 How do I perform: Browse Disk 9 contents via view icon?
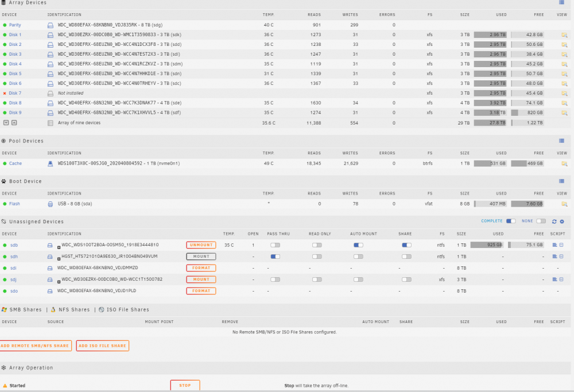564,113
